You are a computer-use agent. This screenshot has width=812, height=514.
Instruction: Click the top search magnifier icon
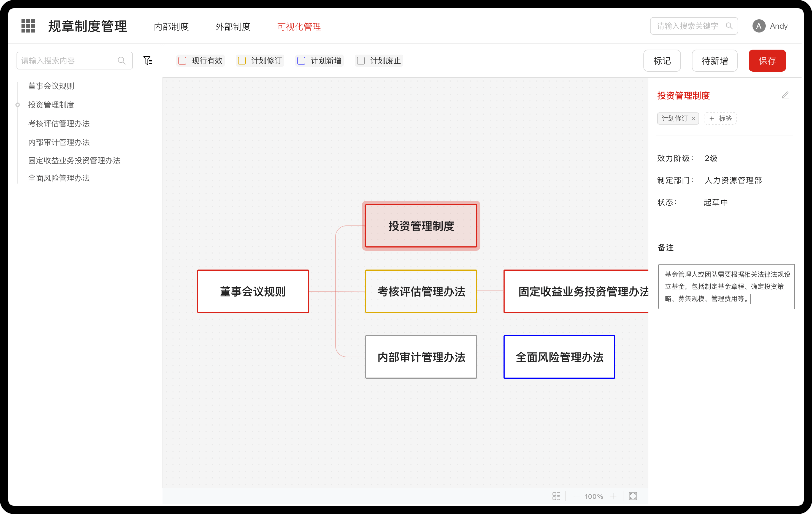click(729, 26)
